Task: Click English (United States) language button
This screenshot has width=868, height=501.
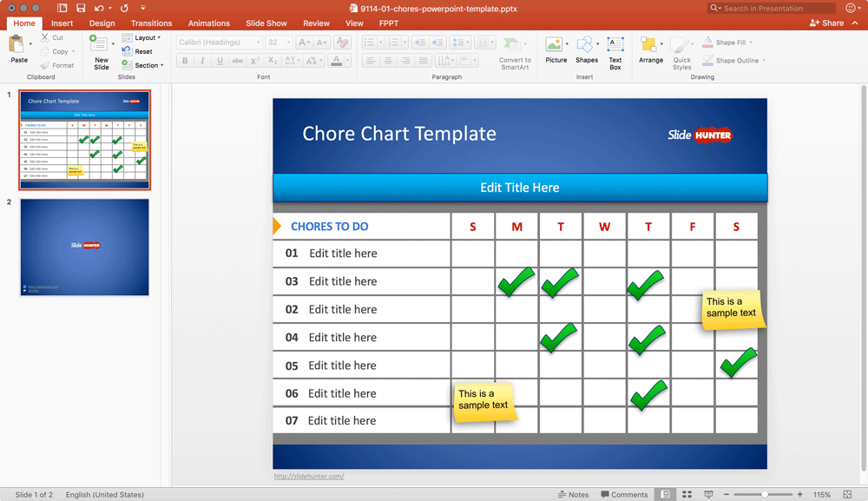Action: [x=105, y=494]
